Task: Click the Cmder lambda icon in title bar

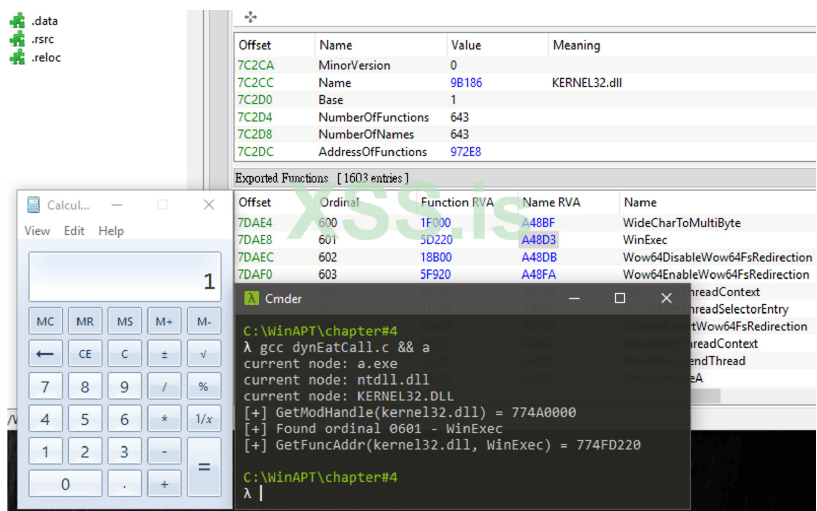Action: click(x=252, y=298)
